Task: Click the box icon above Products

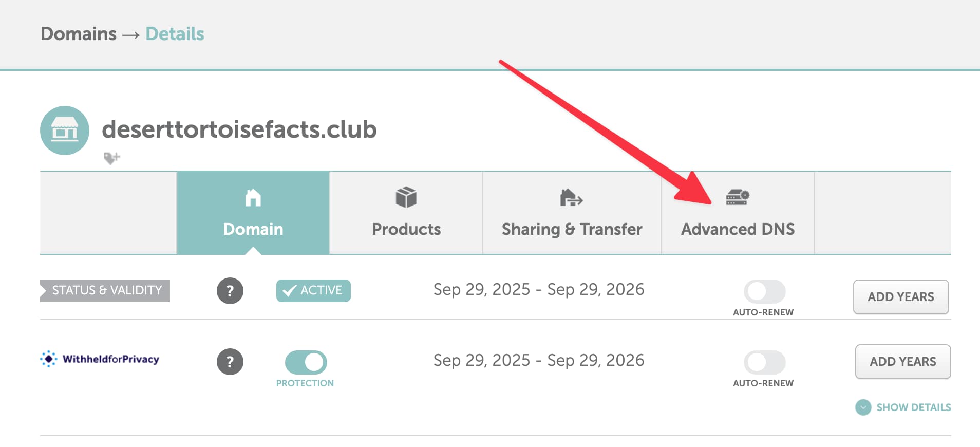Action: (406, 197)
